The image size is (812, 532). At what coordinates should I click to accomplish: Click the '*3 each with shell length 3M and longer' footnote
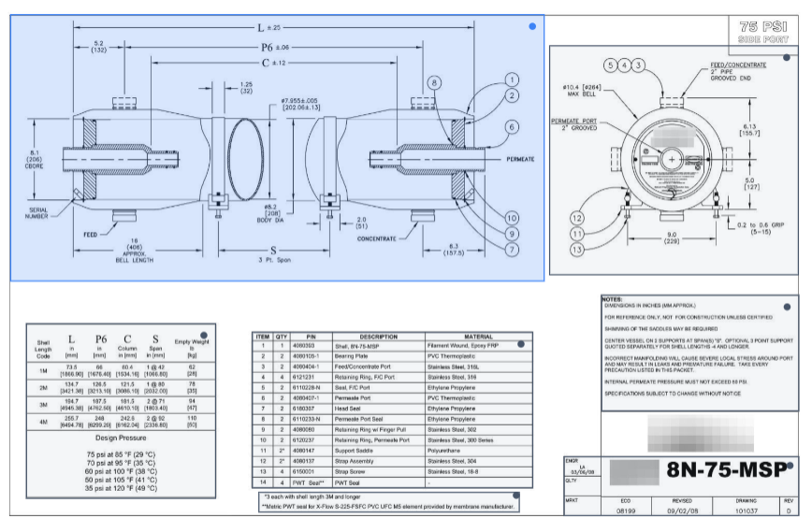[312, 496]
